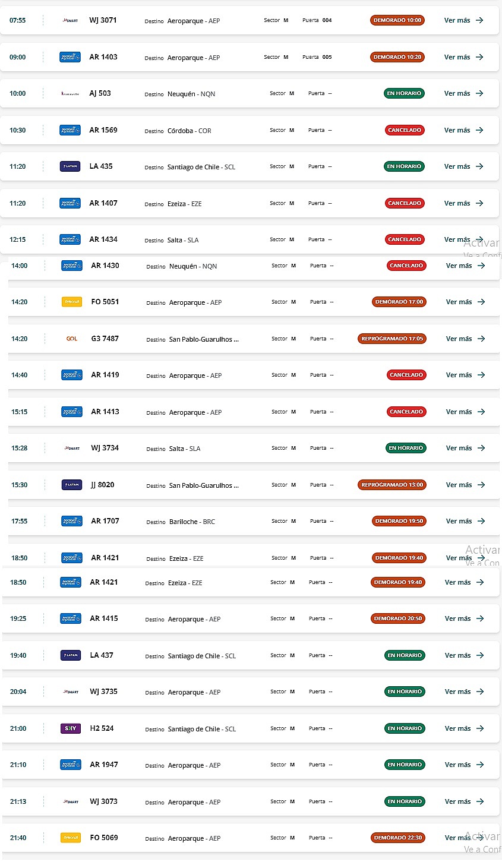Screen dimensions: 502x868
Task: Click the Flybondi logo beside flight FO 5069
Action: [71, 838]
